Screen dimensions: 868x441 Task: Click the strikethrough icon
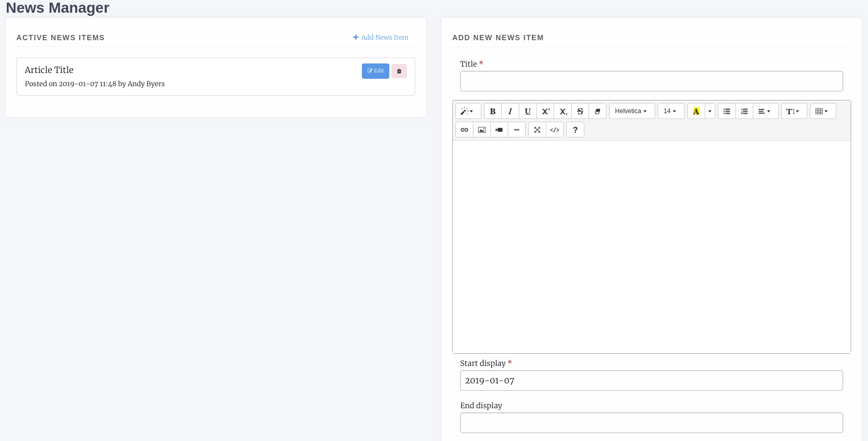pos(580,111)
